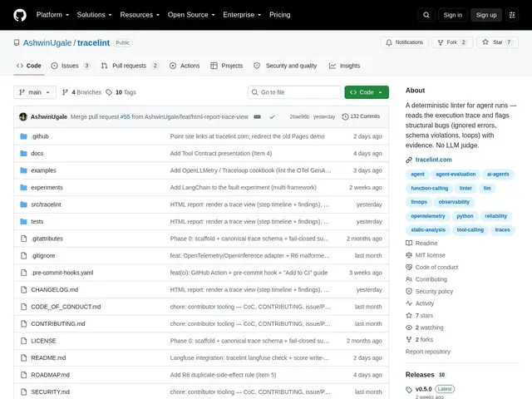Click the GitHub logo icon
The width and height of the screenshot is (532, 399).
click(x=20, y=15)
